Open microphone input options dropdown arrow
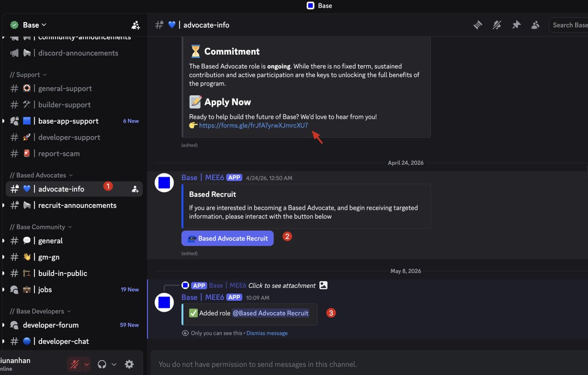This screenshot has height=375, width=588. pyautogui.click(x=87, y=364)
